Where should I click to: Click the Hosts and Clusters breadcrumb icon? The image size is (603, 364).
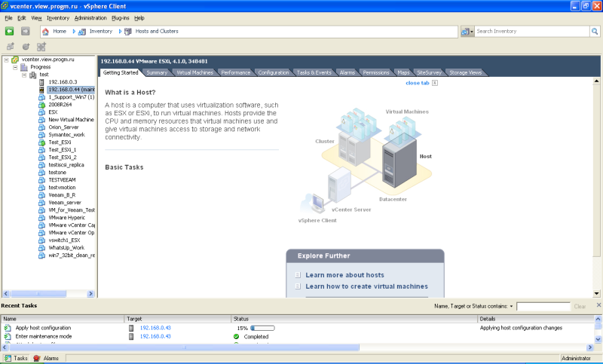(127, 32)
